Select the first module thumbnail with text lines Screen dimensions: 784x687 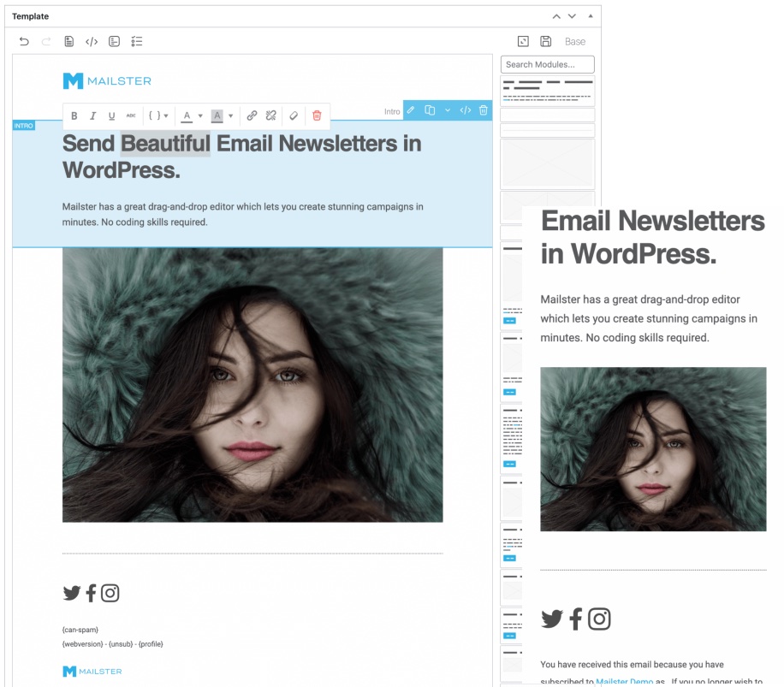tap(548, 91)
